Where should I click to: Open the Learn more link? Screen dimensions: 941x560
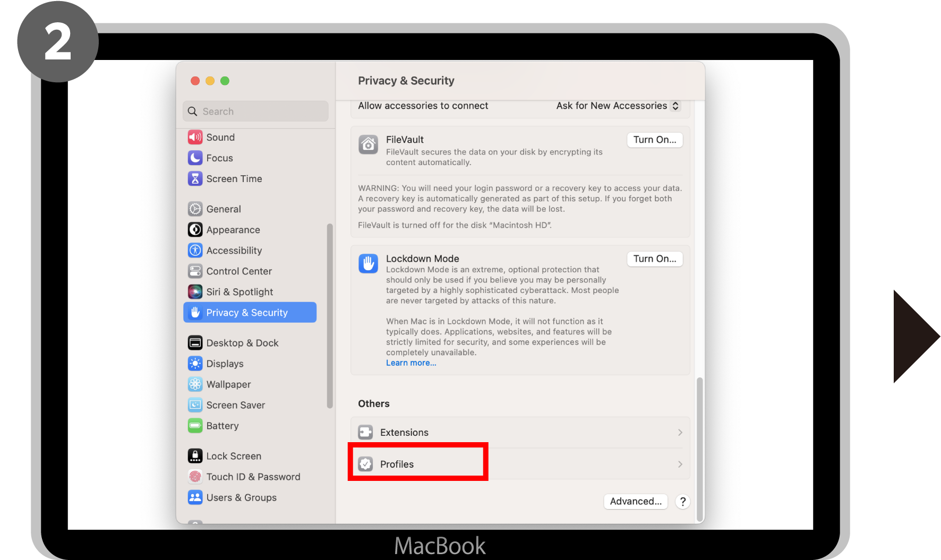pos(411,363)
